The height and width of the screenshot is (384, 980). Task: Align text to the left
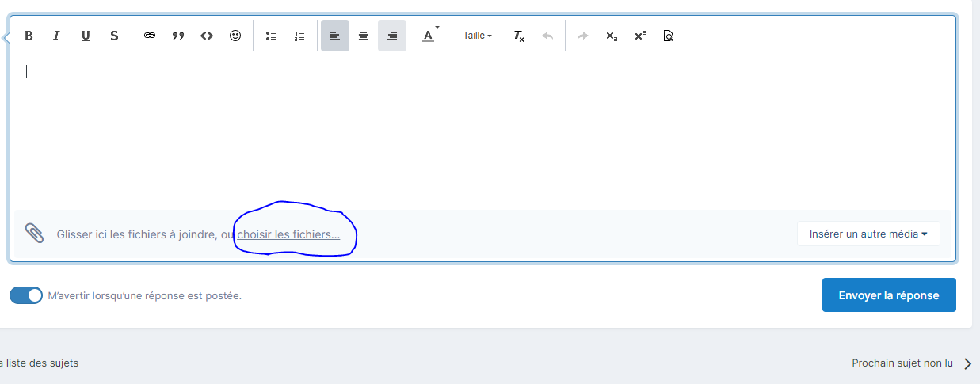click(x=335, y=36)
